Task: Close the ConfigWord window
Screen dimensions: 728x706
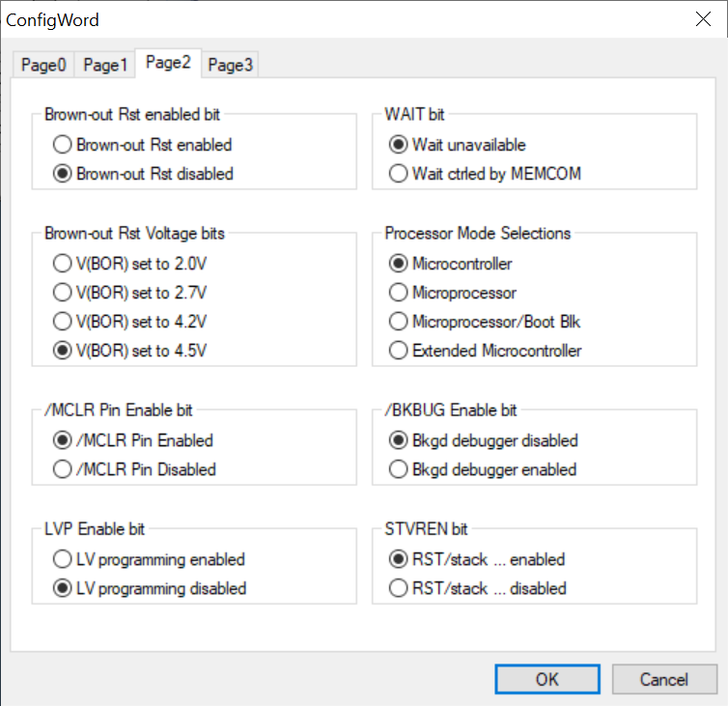Action: (703, 19)
